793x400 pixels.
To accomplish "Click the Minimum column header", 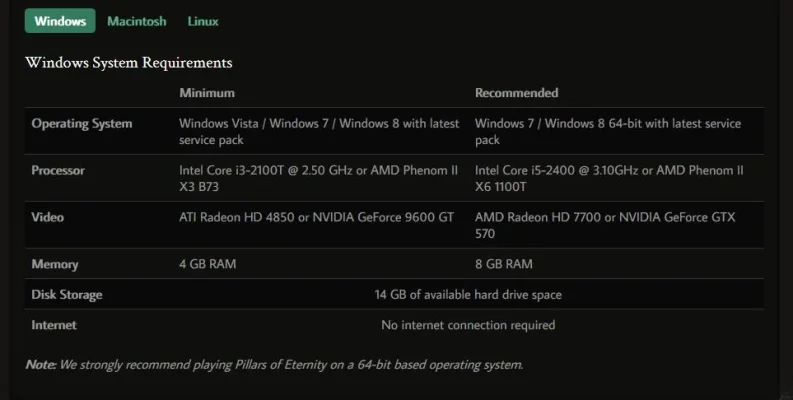I will pyautogui.click(x=207, y=93).
